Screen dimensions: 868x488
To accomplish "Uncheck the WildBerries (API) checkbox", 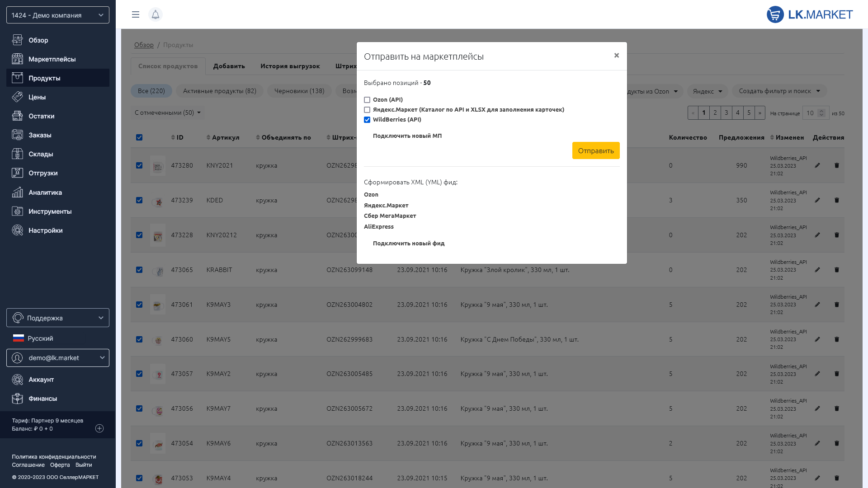I will (367, 120).
